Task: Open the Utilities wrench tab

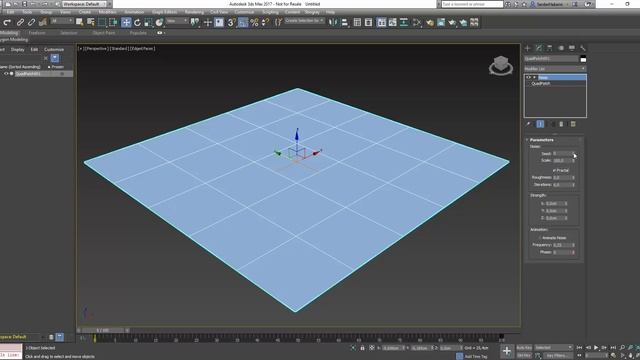Action: [x=583, y=48]
